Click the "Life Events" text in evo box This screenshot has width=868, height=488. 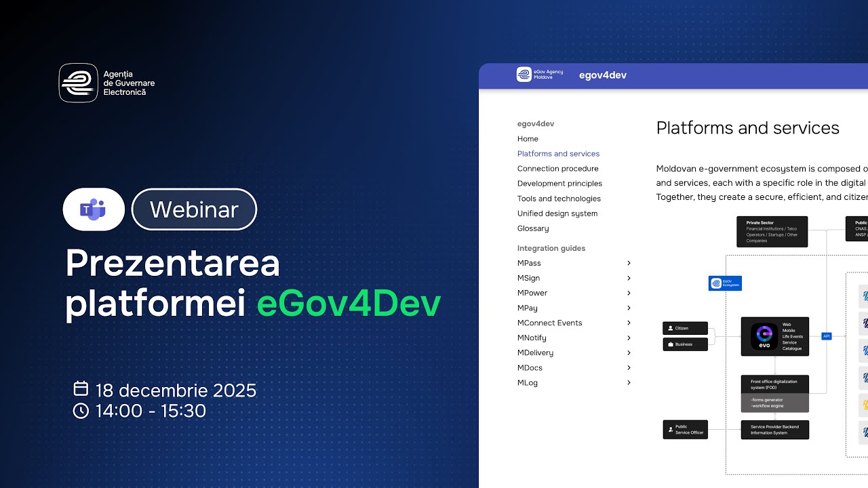coord(793,336)
